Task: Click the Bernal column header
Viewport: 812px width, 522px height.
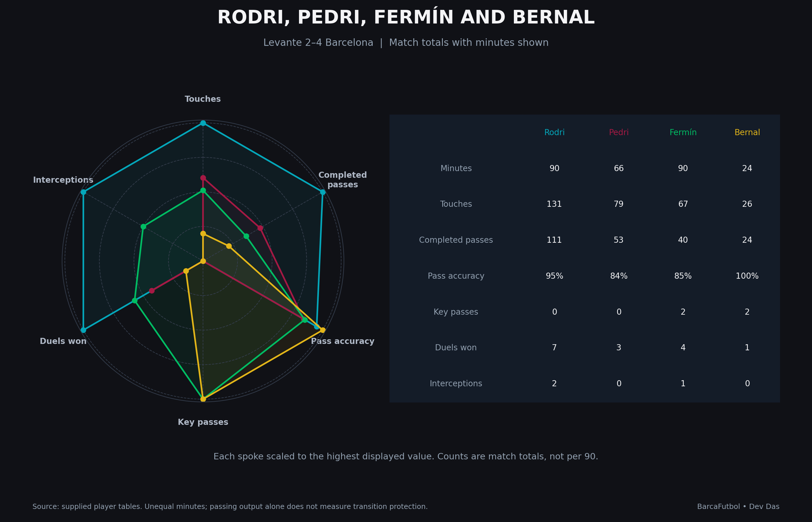Action: 747,133
